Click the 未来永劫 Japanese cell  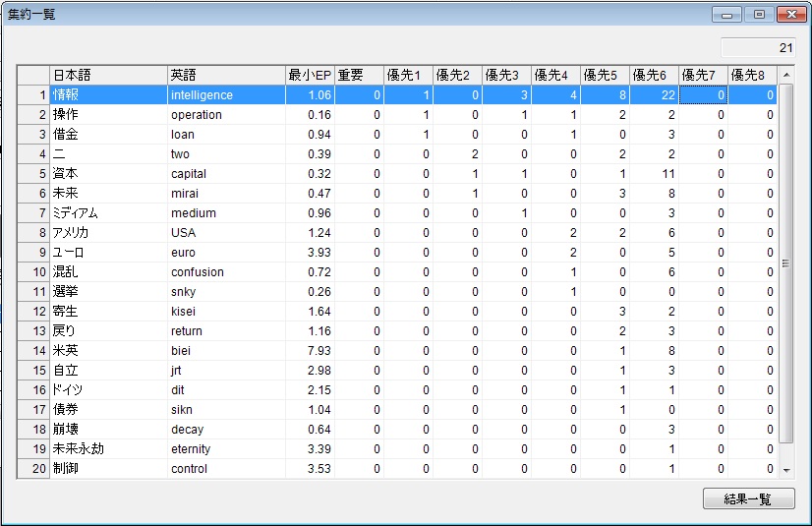108,449
